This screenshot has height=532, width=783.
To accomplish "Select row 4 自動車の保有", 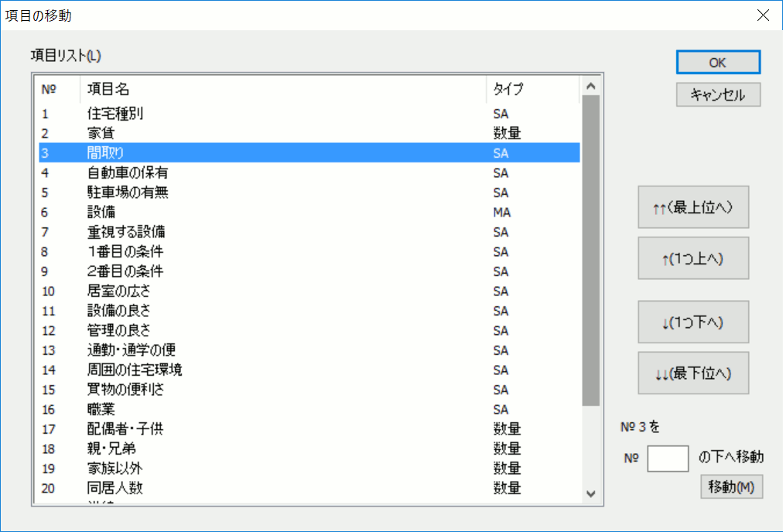I will click(x=309, y=172).
